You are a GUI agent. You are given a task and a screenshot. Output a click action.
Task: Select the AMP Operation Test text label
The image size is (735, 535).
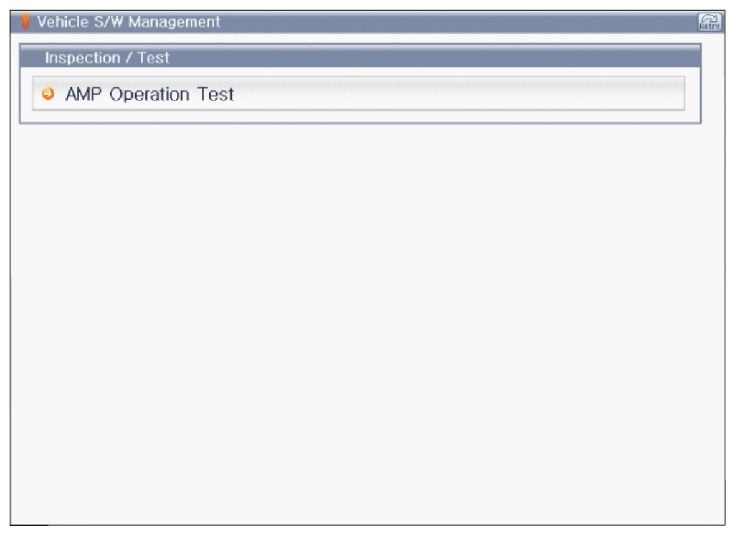point(150,94)
